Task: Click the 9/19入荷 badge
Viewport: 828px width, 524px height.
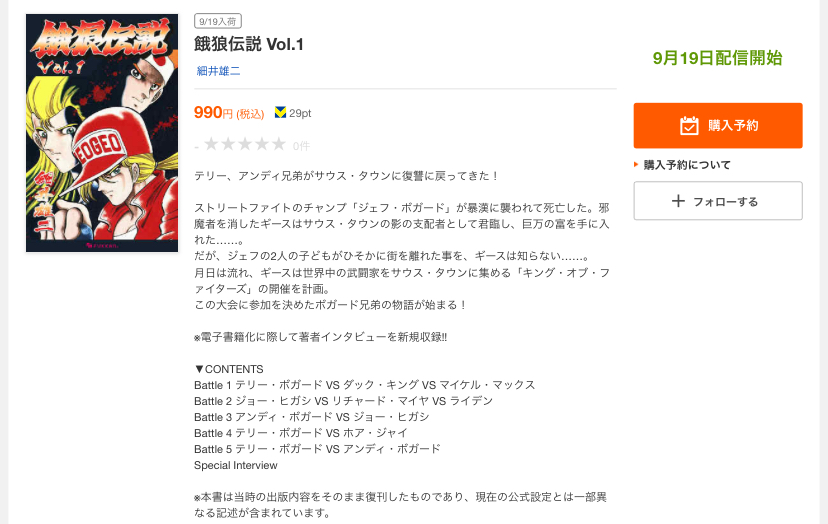Action: coord(218,21)
